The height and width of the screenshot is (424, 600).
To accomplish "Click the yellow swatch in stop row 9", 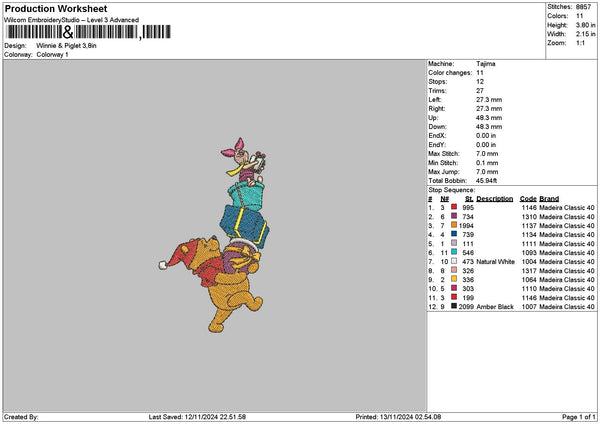I will [x=454, y=279].
